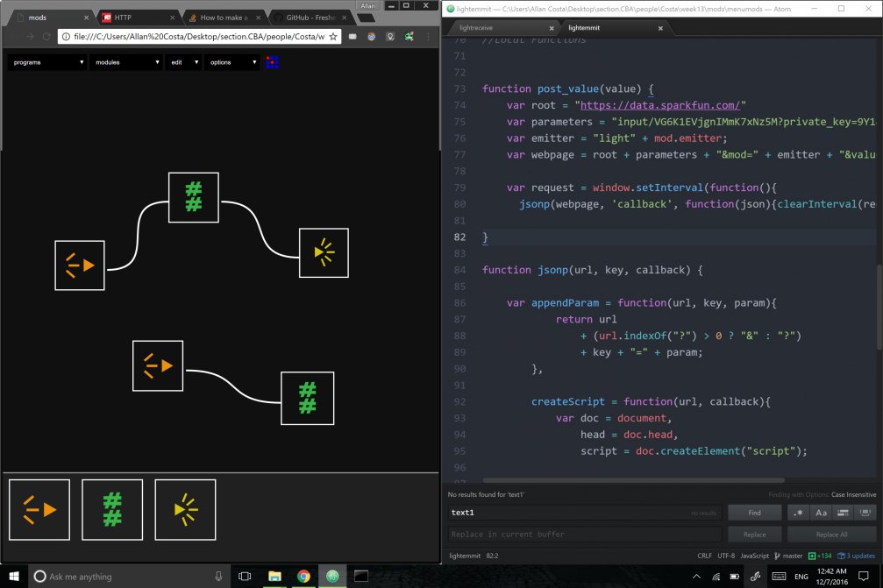Toggle case sensitivity Aa option
Screen dimensions: 883x588
coord(821,513)
